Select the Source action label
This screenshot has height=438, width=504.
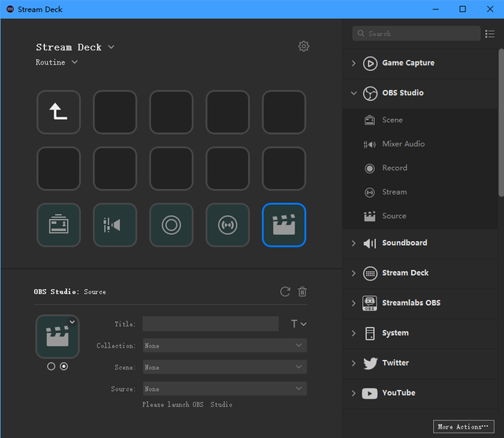coord(394,216)
